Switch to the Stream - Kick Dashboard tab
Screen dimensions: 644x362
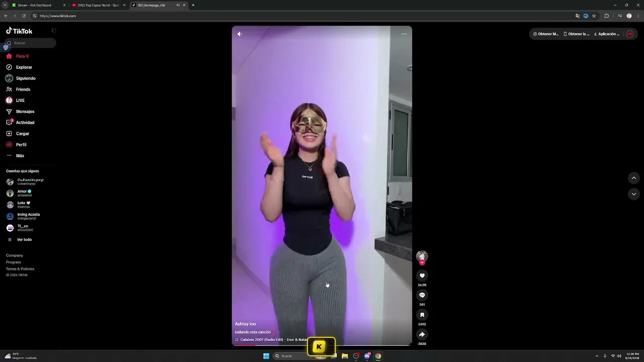39,5
